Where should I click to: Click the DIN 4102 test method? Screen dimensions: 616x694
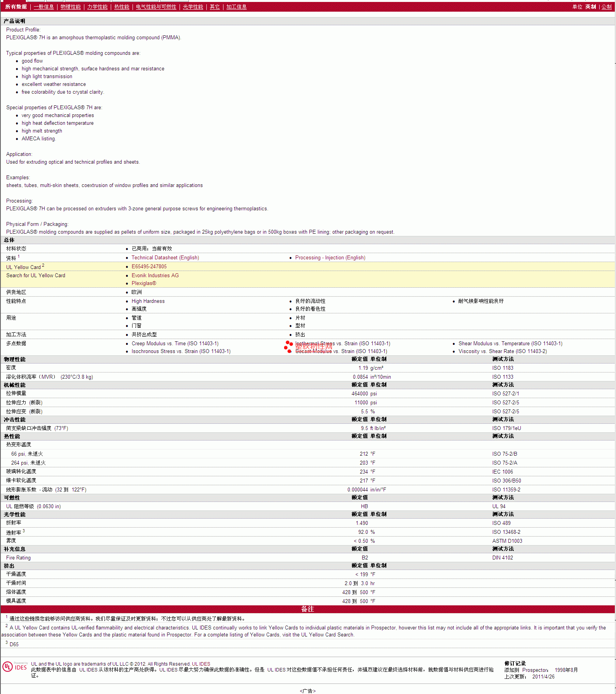click(x=503, y=558)
